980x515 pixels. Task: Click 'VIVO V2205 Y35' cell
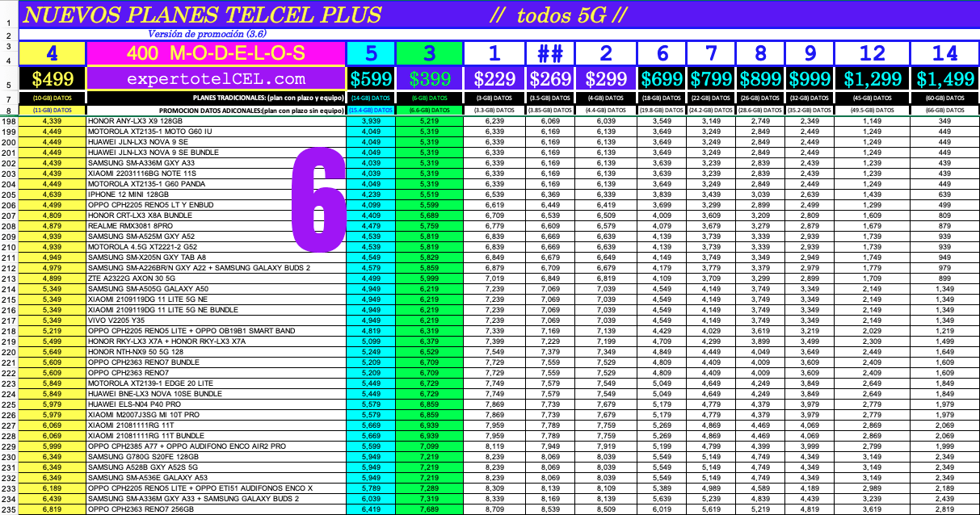tap(216, 320)
